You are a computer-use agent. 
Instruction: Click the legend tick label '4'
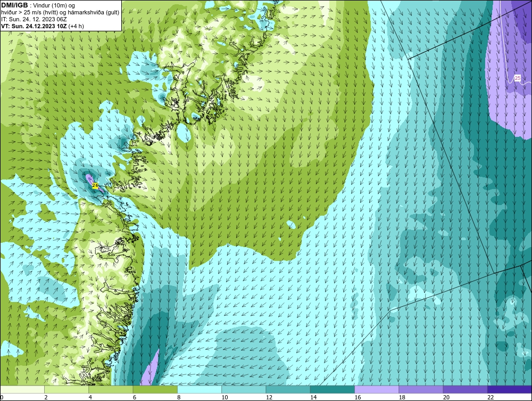coord(90,398)
